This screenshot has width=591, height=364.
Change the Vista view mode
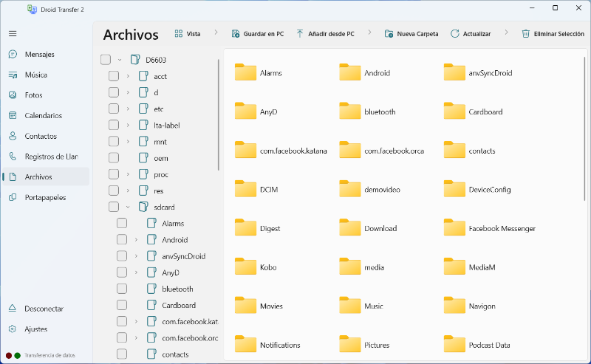point(188,34)
